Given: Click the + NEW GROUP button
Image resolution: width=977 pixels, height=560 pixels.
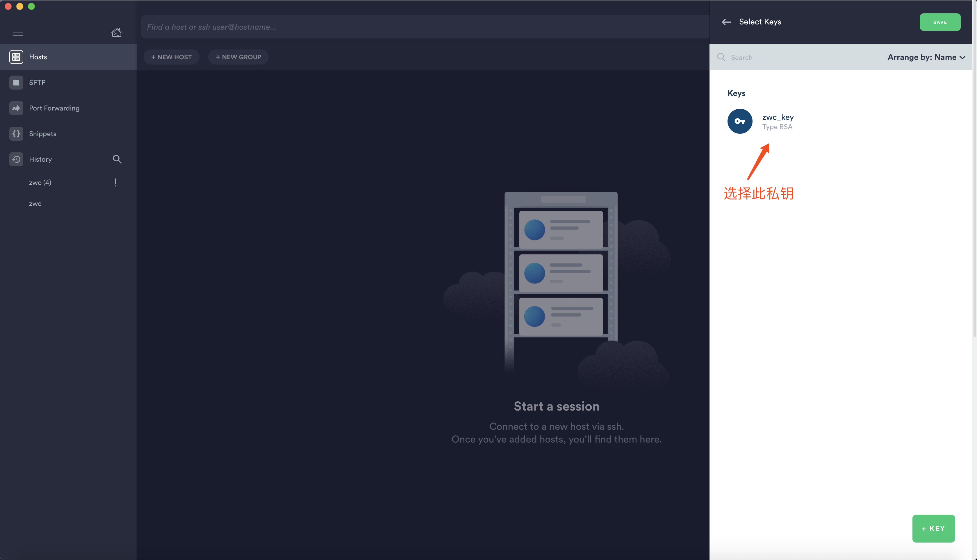Looking at the screenshot, I should tap(238, 57).
